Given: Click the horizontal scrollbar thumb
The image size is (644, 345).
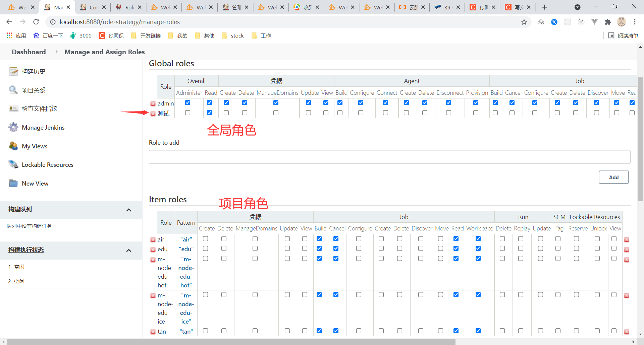Looking at the screenshot, I should [231, 342].
